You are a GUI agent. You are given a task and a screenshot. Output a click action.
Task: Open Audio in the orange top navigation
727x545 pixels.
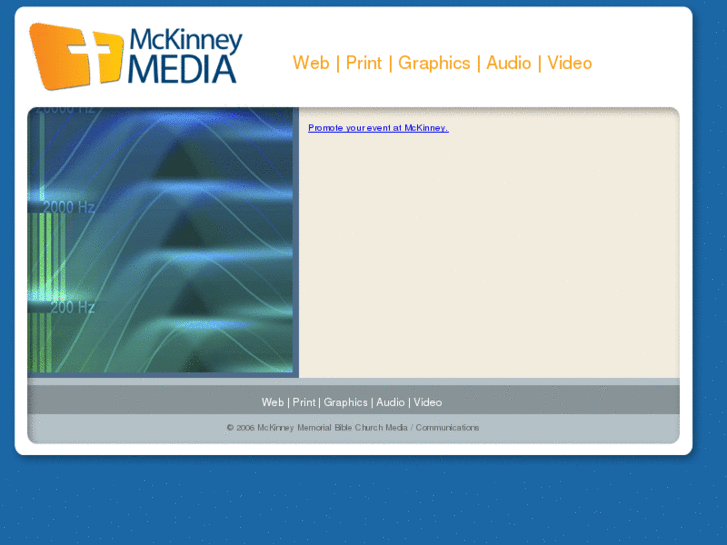[509, 63]
